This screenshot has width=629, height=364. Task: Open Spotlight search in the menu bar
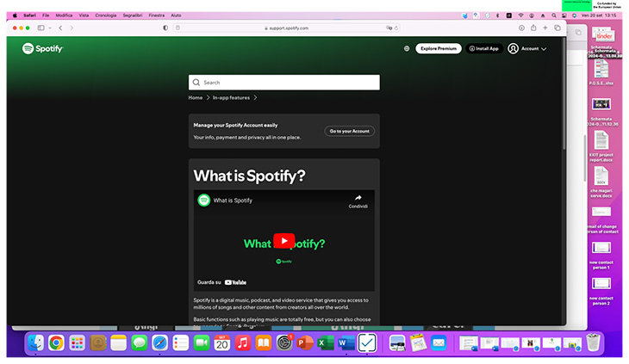[554, 15]
